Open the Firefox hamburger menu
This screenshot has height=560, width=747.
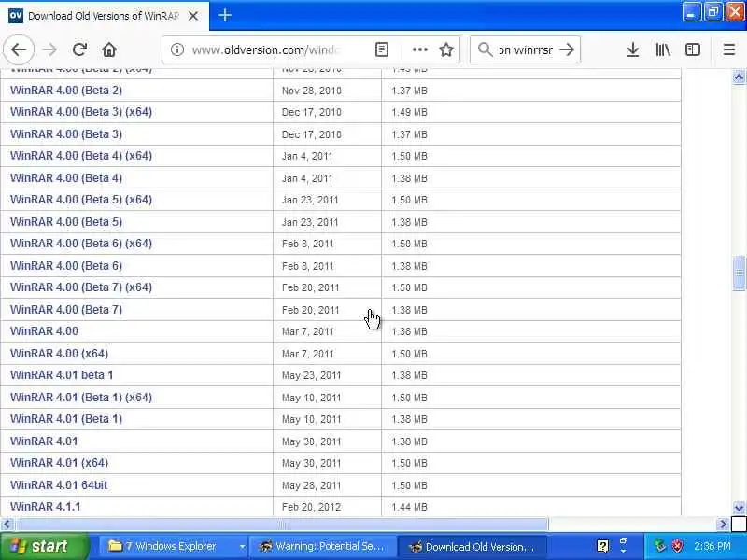[729, 49]
